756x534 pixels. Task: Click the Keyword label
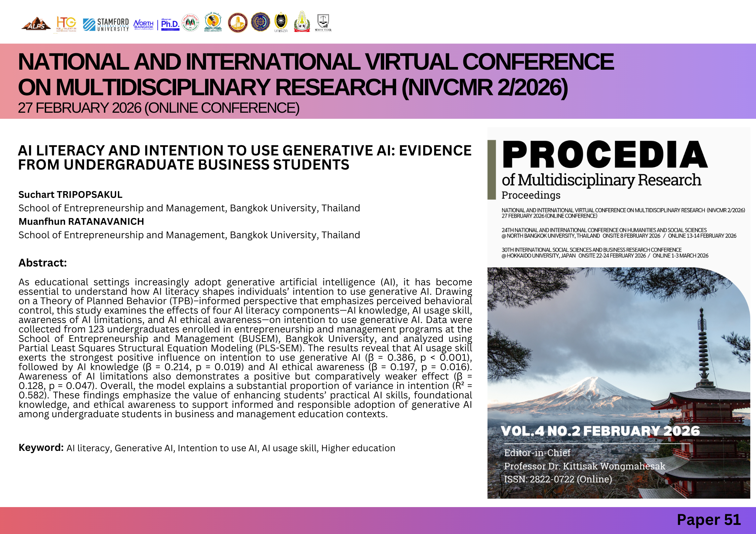[41, 448]
